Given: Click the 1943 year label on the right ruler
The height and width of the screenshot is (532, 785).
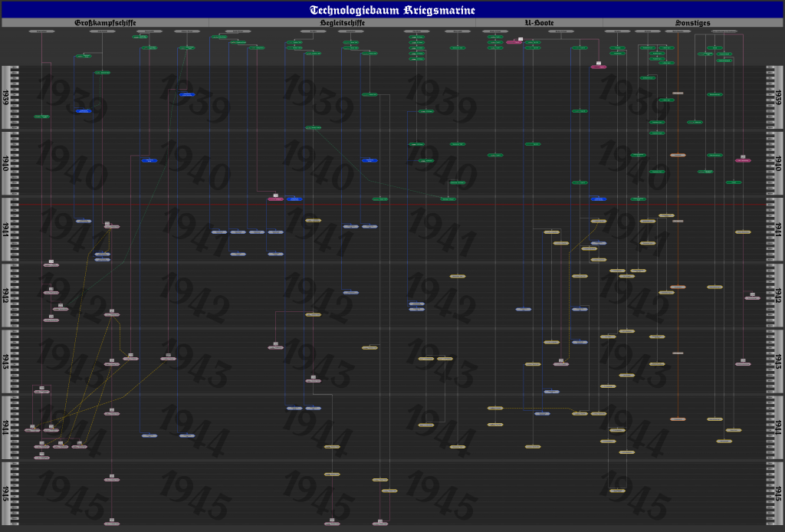Looking at the screenshot, I should [779, 361].
